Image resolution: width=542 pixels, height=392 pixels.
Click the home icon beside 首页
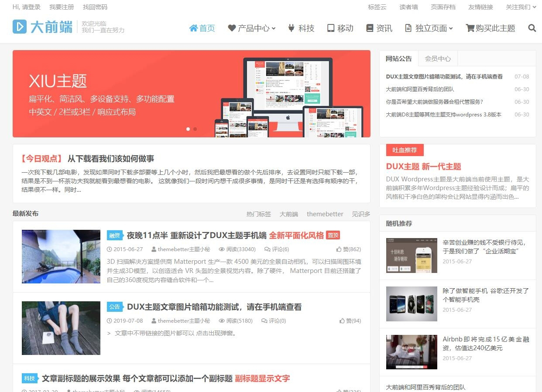(193, 28)
